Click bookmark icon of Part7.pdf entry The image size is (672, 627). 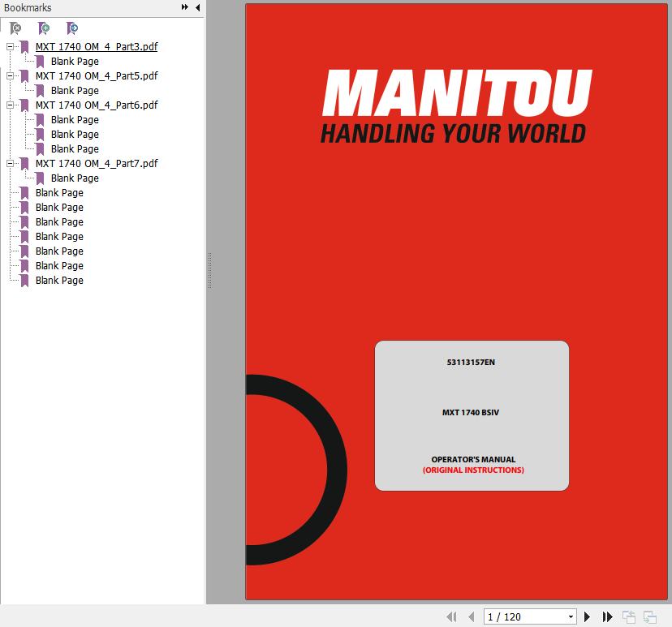[24, 163]
